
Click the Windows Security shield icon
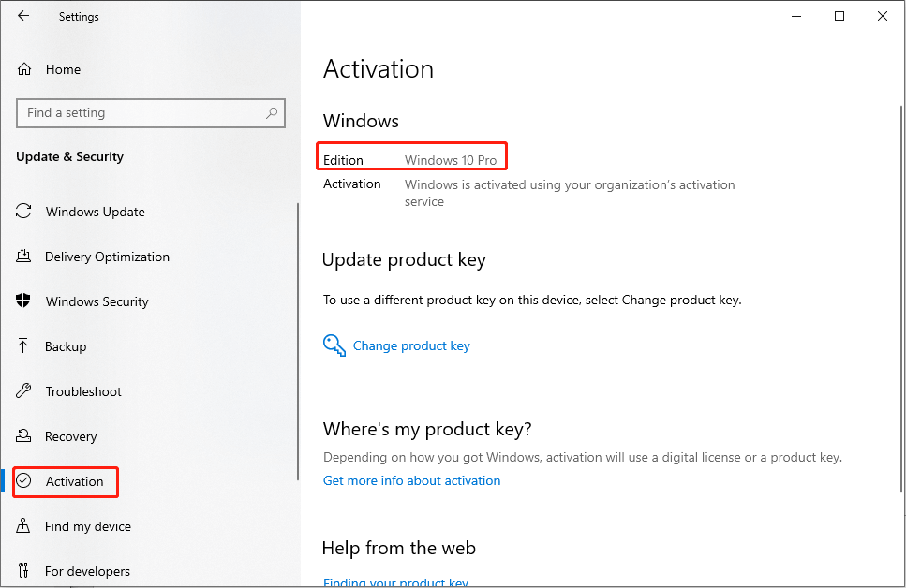tap(24, 301)
